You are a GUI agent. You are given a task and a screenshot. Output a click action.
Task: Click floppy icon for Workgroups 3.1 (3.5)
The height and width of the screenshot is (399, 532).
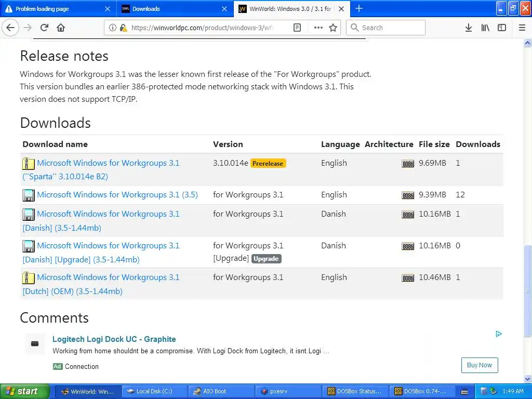[29, 195]
